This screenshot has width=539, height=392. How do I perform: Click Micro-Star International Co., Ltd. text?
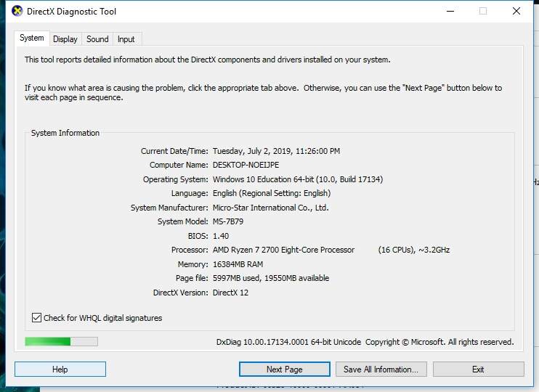click(270, 208)
